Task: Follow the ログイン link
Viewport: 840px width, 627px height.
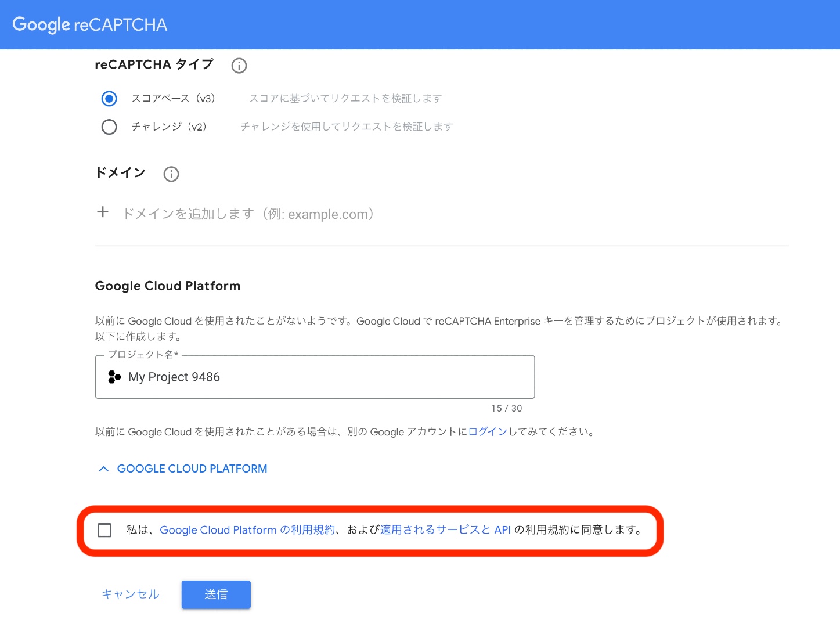Action: tap(488, 432)
